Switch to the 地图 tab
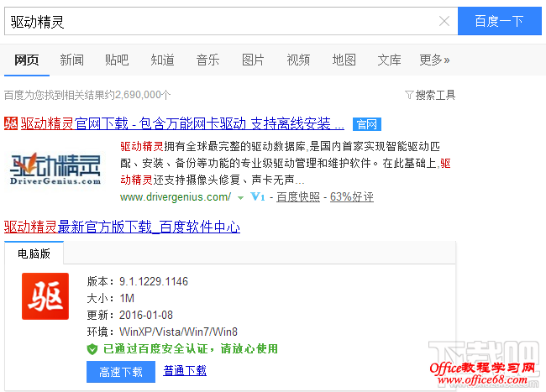The height and width of the screenshot is (392, 546). pyautogui.click(x=344, y=60)
